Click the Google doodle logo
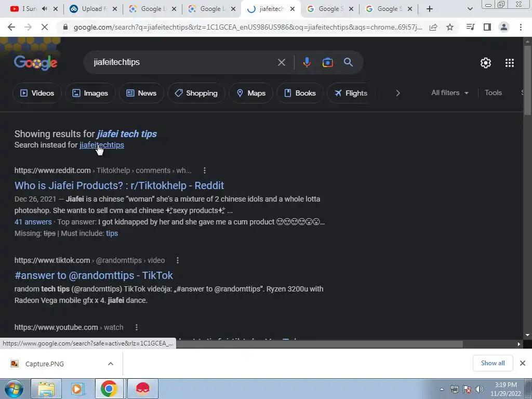 click(x=36, y=62)
